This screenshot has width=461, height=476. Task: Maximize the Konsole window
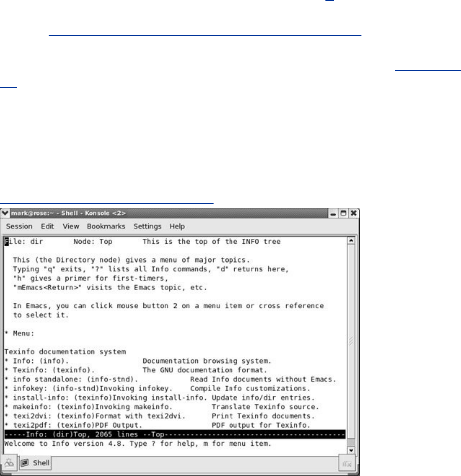[343, 213]
